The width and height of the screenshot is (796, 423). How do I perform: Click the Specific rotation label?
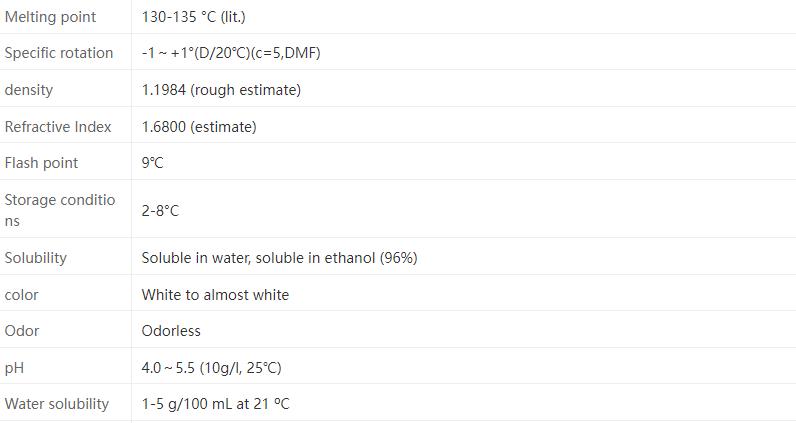pyautogui.click(x=59, y=53)
